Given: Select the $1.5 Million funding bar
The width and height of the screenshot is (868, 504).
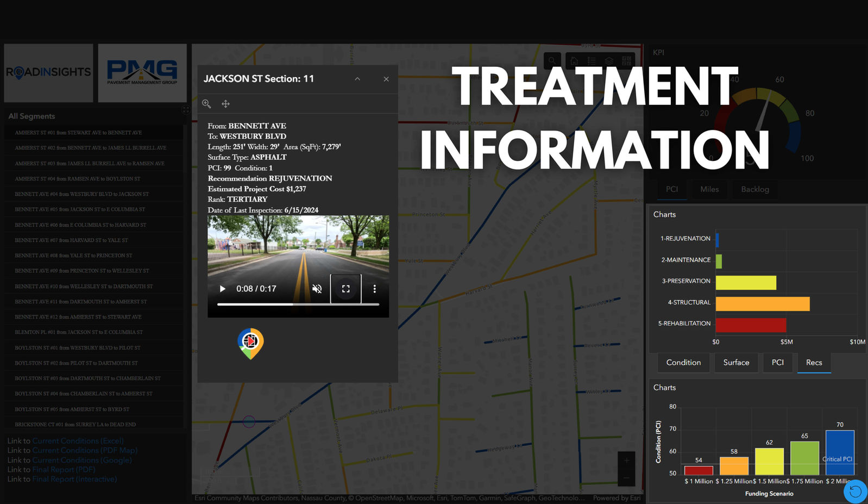Looking at the screenshot, I should coord(769,462).
